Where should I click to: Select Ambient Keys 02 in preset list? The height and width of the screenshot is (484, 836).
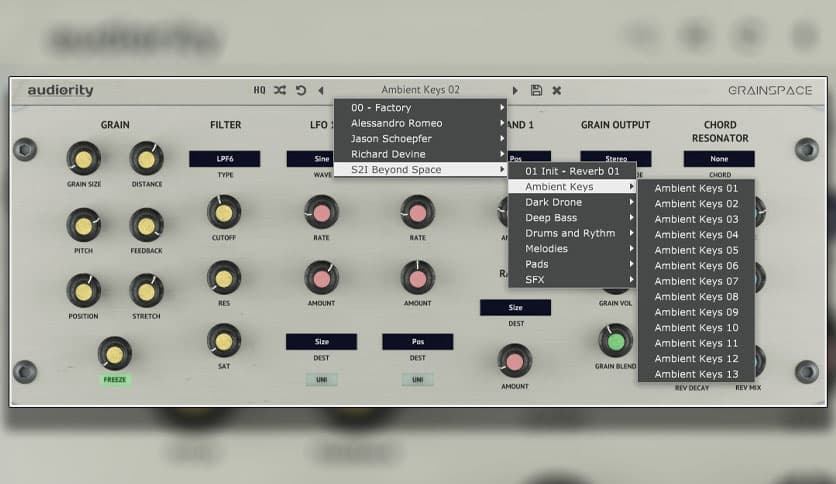[x=696, y=204]
